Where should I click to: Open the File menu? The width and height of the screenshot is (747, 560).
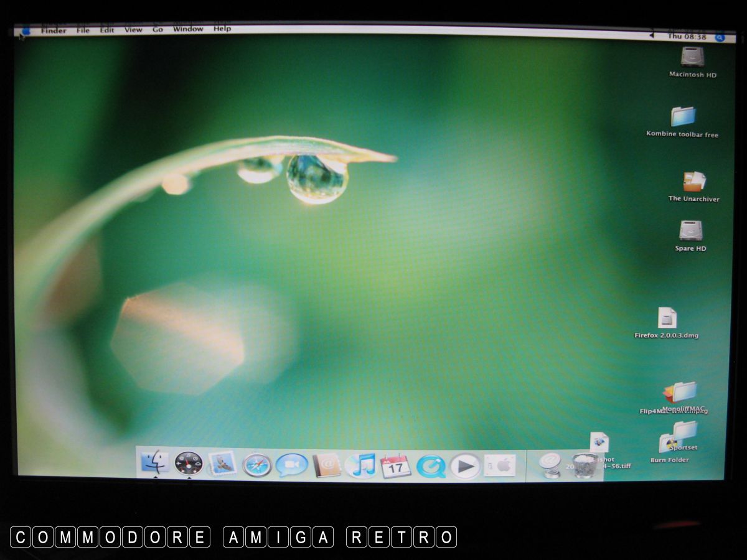tap(83, 30)
